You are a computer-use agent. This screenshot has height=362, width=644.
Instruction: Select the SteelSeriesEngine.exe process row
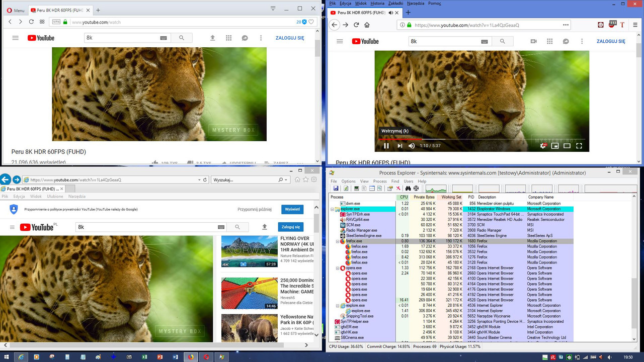[x=451, y=236]
